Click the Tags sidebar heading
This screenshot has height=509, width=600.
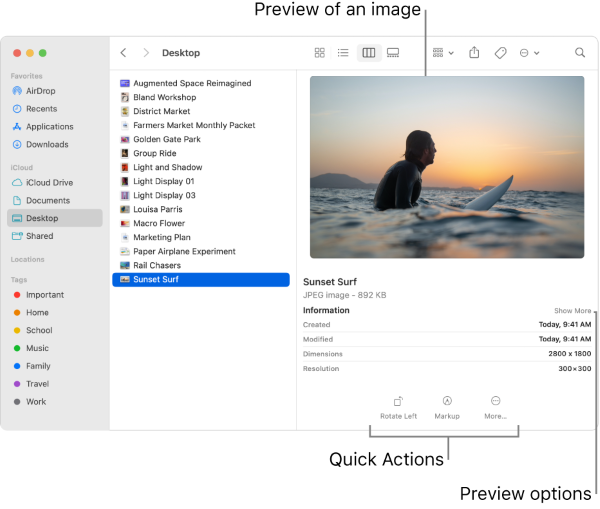coord(19,280)
